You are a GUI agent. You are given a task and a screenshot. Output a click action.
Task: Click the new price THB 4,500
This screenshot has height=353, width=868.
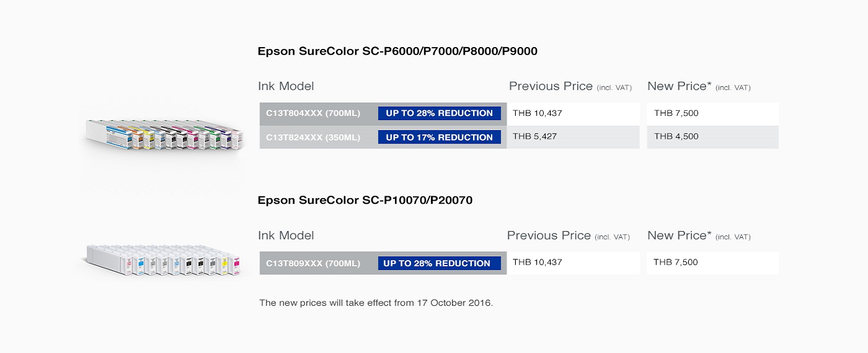(676, 136)
